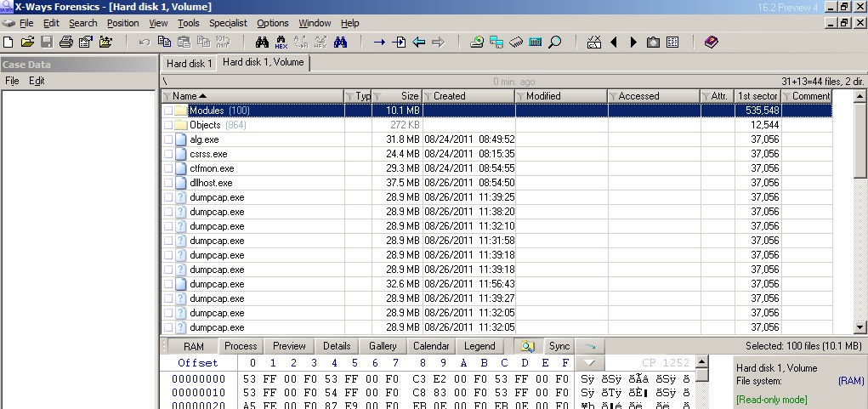Viewport: 868px width, 409px height.
Task: Click the black right triangle navigation icon
Action: coord(634,42)
